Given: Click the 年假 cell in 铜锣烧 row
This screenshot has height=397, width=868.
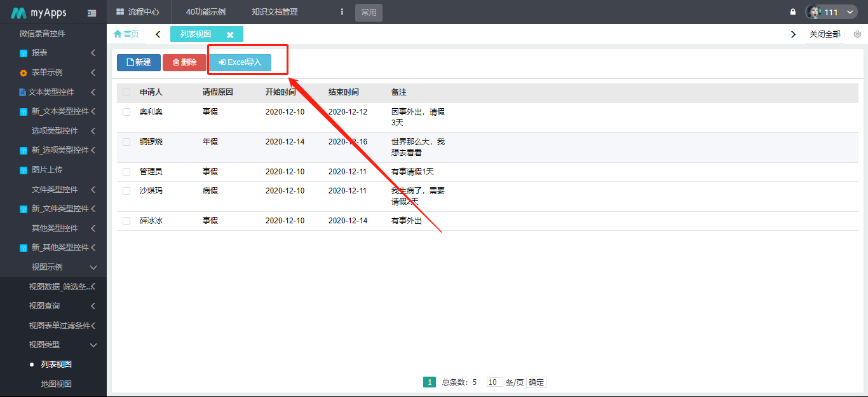Looking at the screenshot, I should coord(210,142).
